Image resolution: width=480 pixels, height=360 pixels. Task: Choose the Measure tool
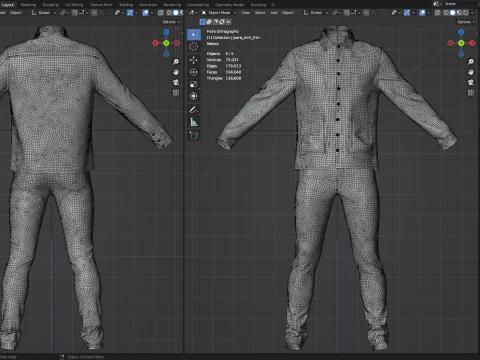pos(194,122)
